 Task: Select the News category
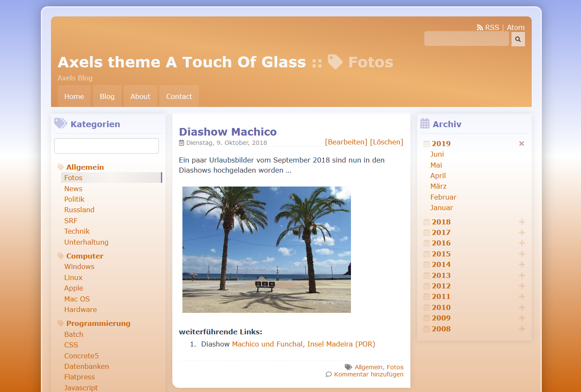pyautogui.click(x=73, y=189)
